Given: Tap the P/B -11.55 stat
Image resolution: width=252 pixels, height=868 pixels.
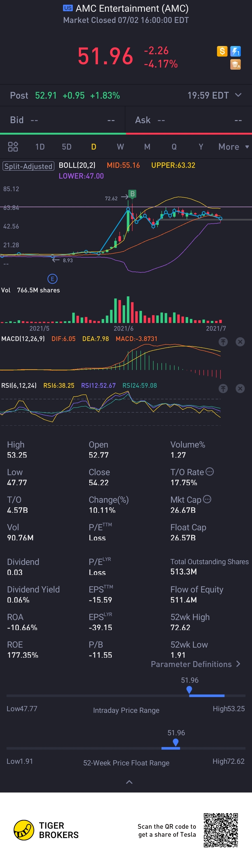Looking at the screenshot, I should (x=100, y=650).
